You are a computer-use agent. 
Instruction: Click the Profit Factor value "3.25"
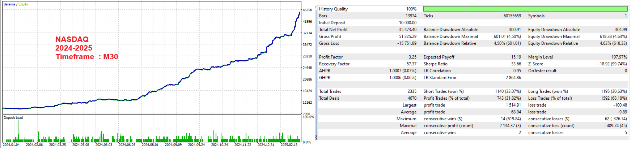tap(412, 57)
